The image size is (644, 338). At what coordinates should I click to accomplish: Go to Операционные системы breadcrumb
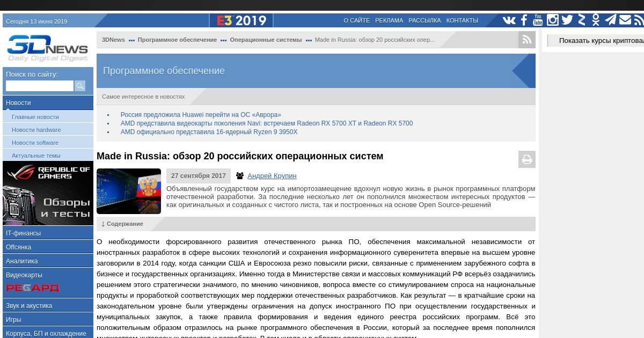[x=266, y=40]
